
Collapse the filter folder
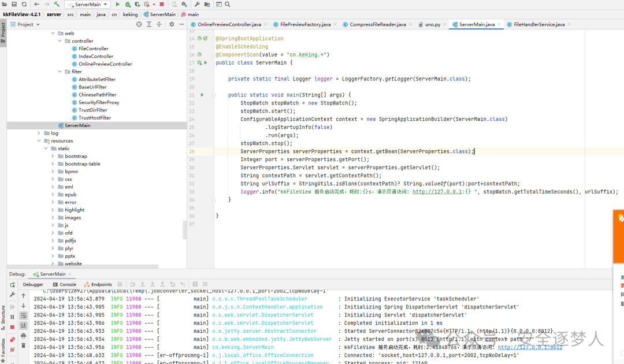(x=60, y=72)
